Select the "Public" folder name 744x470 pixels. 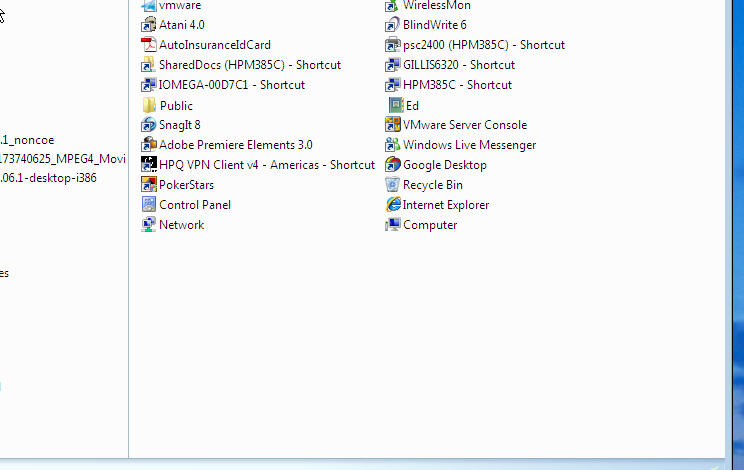(x=176, y=106)
